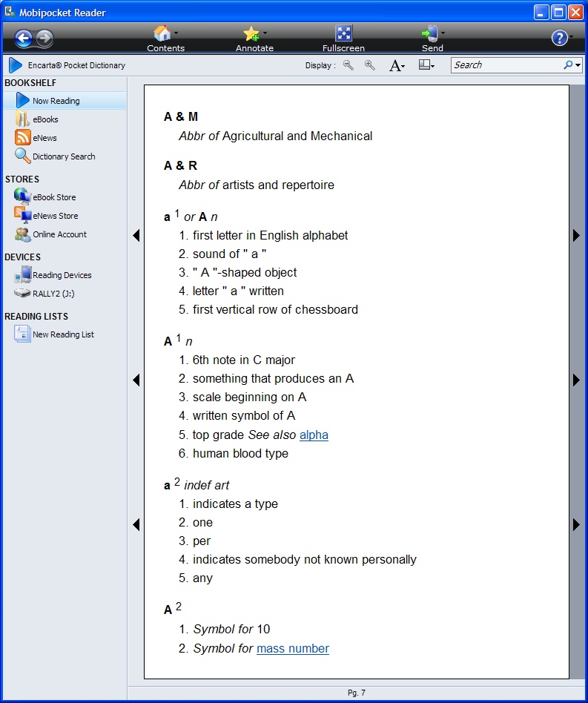Screen dimensions: 588x703
Task: Click the RALLY2 drive icon
Action: click(x=22, y=293)
